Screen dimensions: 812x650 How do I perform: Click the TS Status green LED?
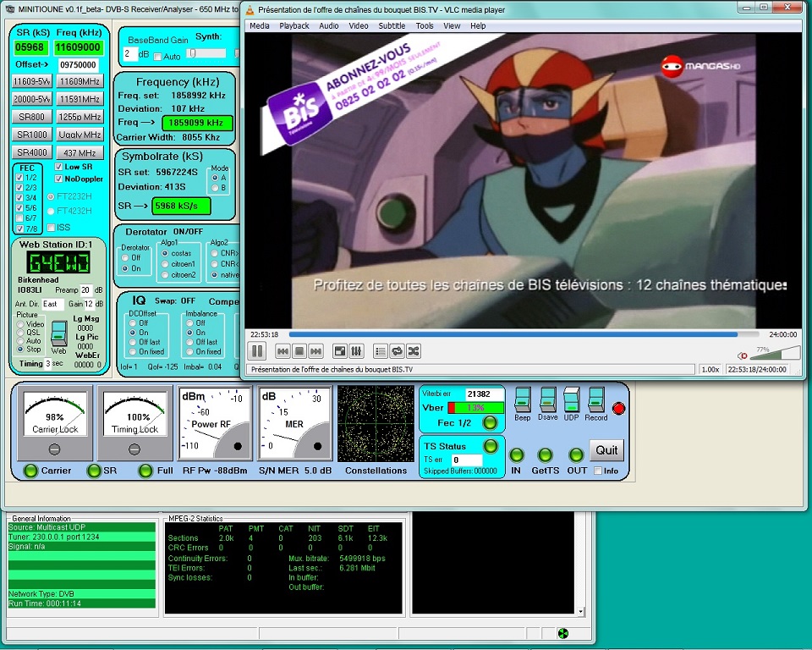tap(491, 446)
